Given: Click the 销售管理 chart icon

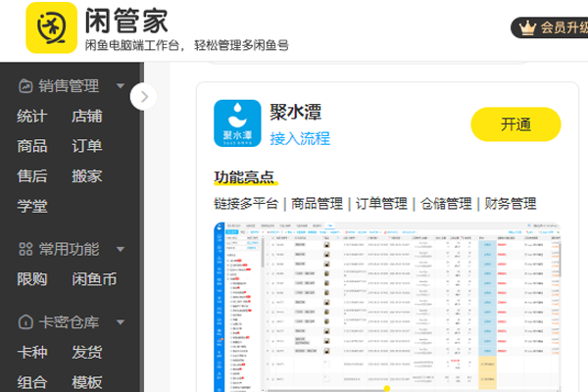Looking at the screenshot, I should [25, 86].
